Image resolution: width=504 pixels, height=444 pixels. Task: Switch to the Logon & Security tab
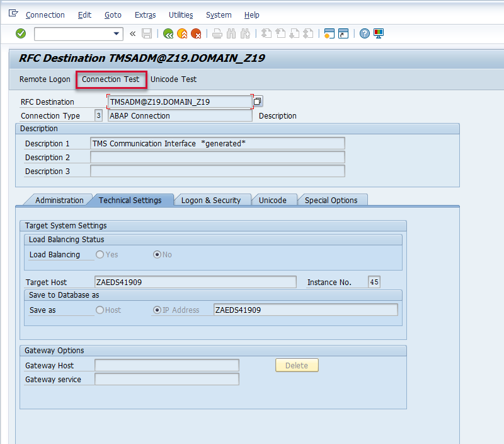[x=211, y=200]
